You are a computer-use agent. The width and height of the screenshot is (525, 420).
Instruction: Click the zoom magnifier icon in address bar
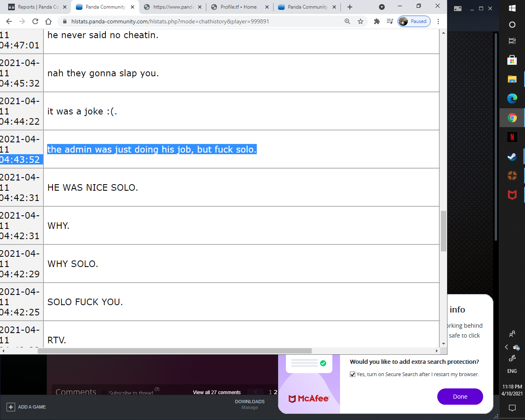347,21
